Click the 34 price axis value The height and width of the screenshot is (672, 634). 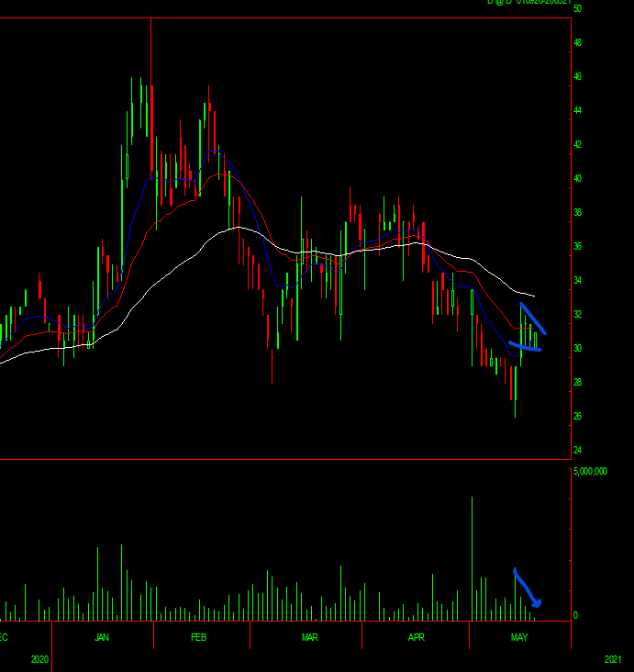click(x=577, y=280)
